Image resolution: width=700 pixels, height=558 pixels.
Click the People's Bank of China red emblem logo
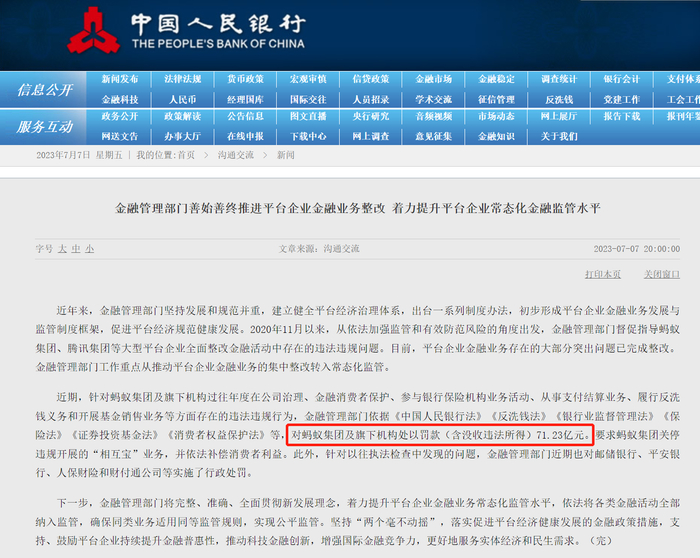[93, 30]
